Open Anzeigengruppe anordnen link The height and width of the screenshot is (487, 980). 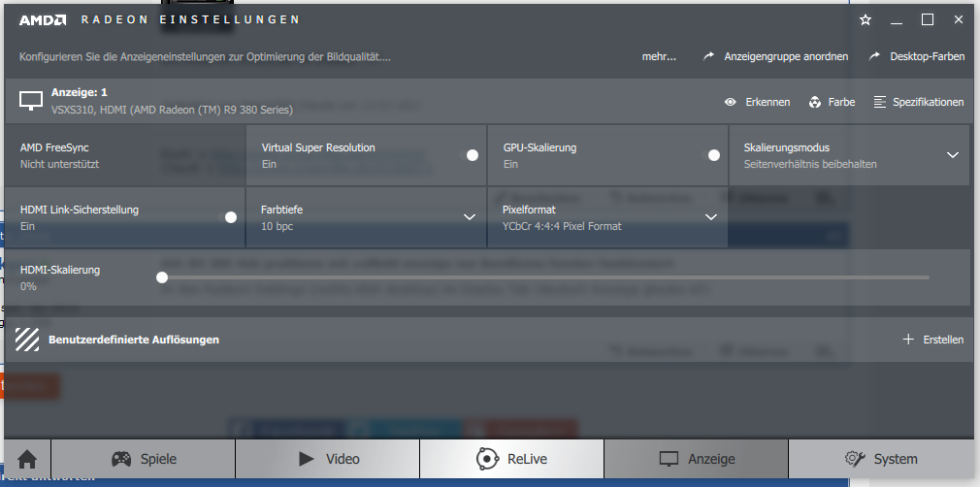(x=786, y=56)
